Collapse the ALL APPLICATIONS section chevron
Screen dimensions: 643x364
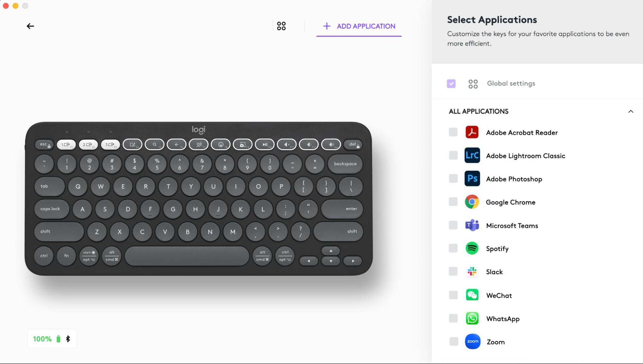[630, 111]
